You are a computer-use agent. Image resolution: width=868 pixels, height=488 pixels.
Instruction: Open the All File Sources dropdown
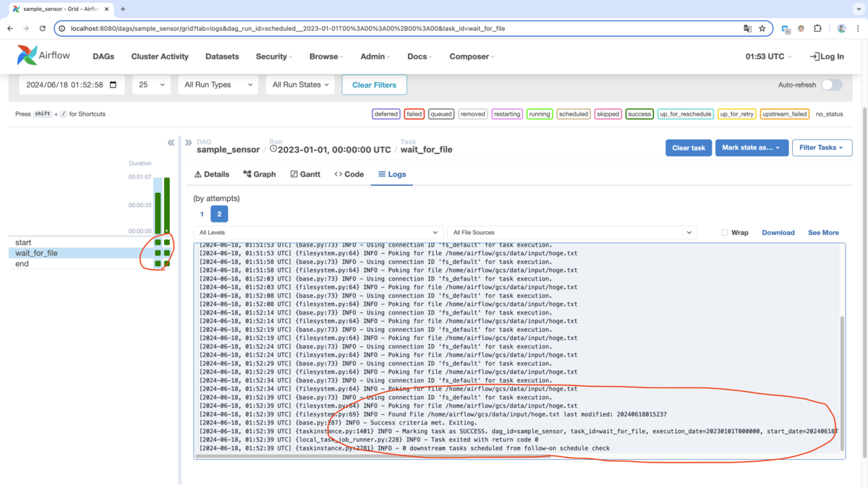[571, 232]
